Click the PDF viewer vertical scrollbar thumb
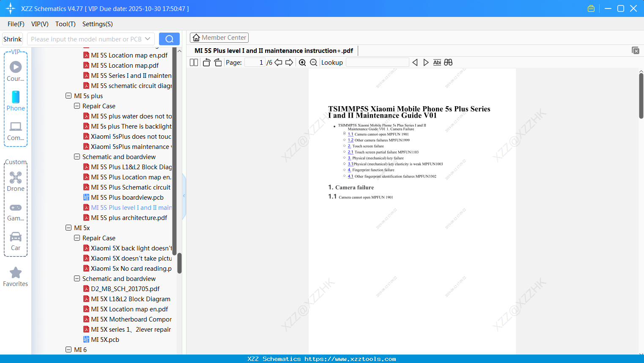 [x=641, y=96]
